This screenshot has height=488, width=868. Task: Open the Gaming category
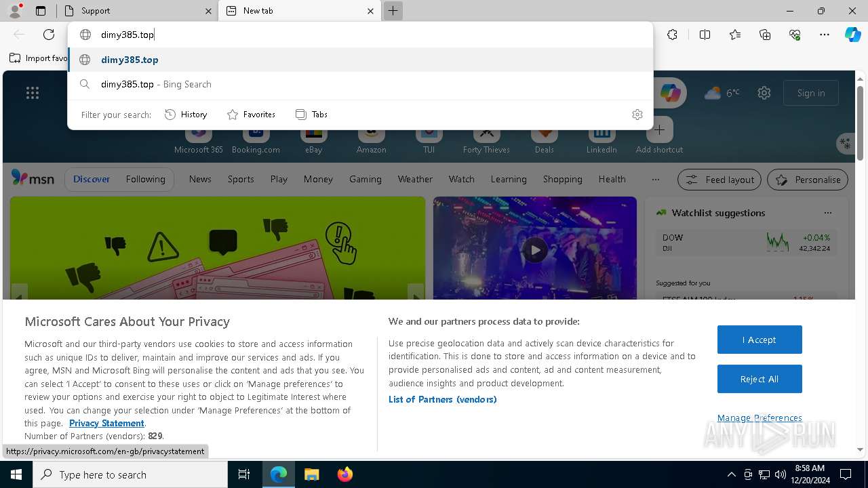point(366,179)
